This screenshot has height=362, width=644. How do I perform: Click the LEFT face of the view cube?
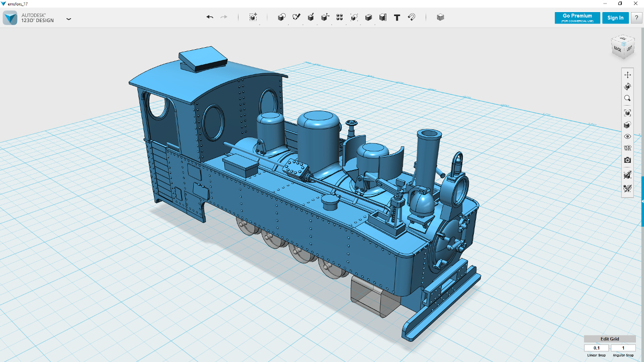click(x=629, y=48)
